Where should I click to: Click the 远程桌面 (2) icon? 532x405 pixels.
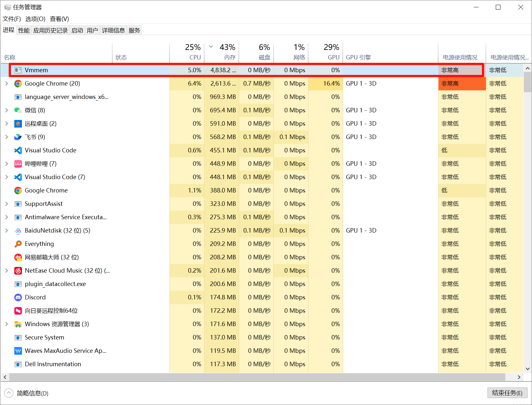tap(18, 124)
